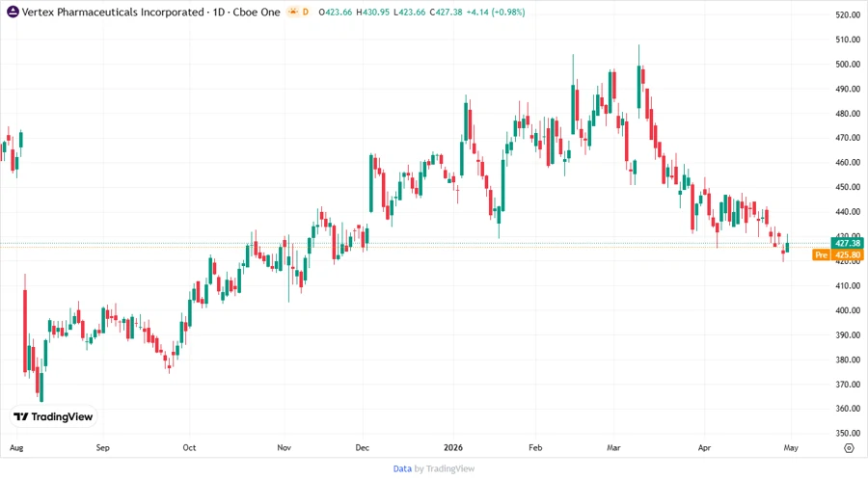868x480 pixels.
Task: Click the Apr label on time axis
Action: [x=704, y=447]
